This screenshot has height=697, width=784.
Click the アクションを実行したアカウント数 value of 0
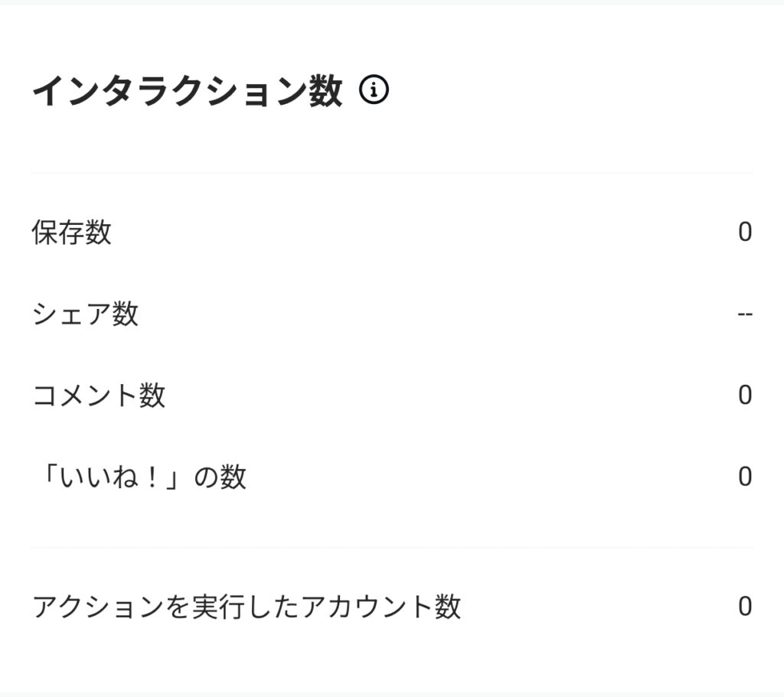(x=745, y=607)
